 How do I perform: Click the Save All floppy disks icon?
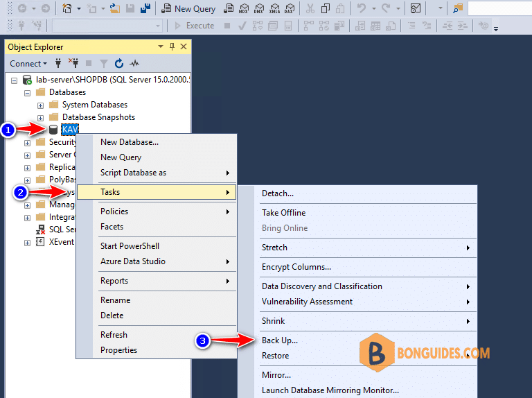click(145, 8)
